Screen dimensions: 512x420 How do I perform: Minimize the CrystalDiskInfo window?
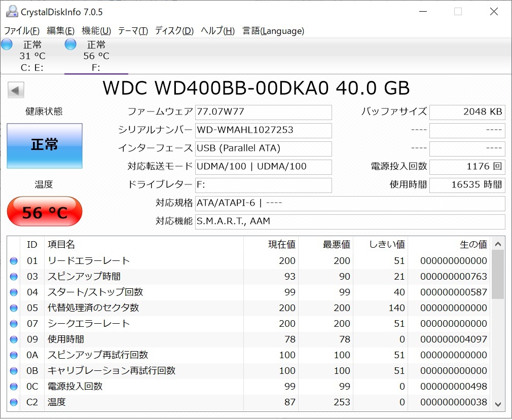[423, 12]
